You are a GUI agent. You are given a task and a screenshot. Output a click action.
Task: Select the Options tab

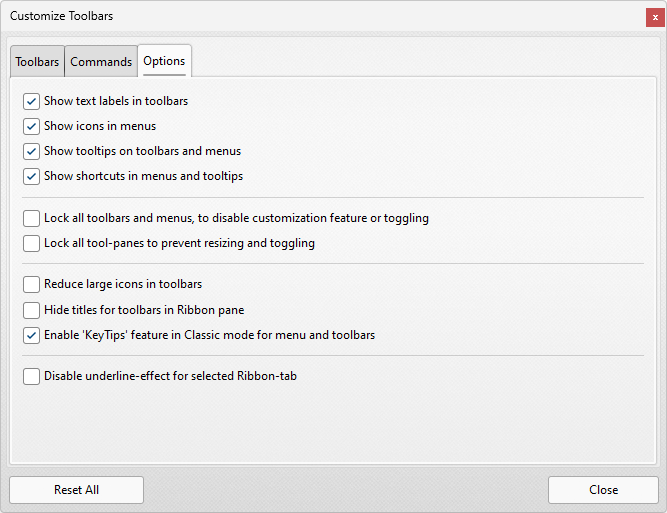[164, 61]
